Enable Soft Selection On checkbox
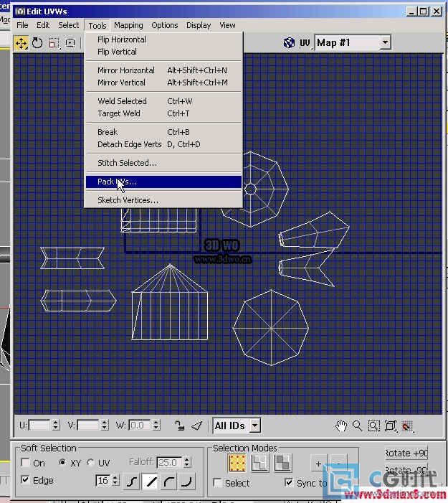 (x=25, y=462)
